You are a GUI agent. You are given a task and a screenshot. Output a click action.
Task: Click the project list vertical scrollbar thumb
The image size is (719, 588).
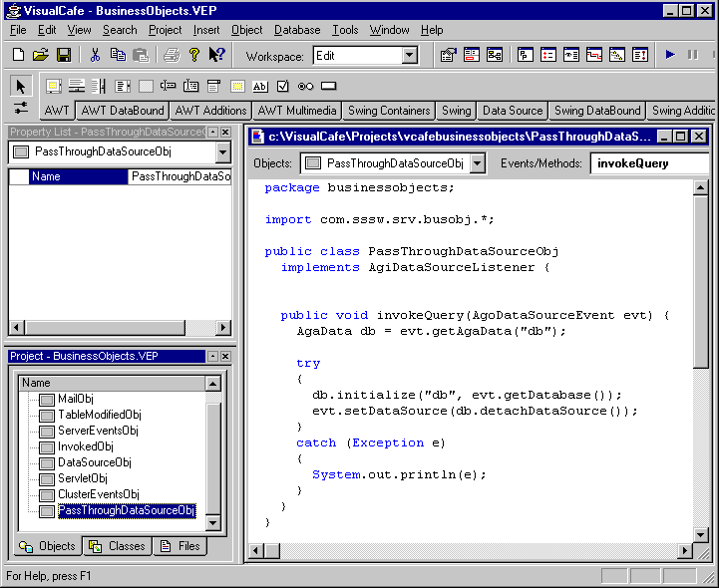point(212,458)
